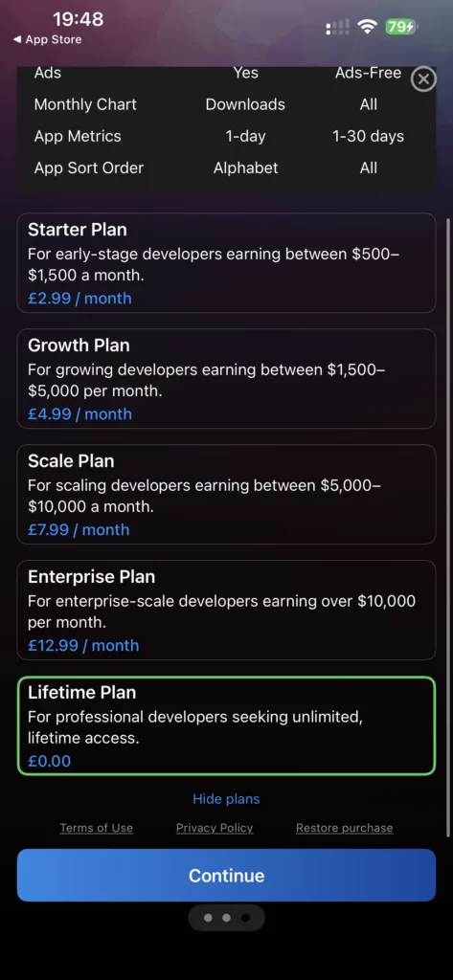Viewport: 453px width, 980px height.
Task: Tap the page indicator dots
Action: click(x=226, y=918)
